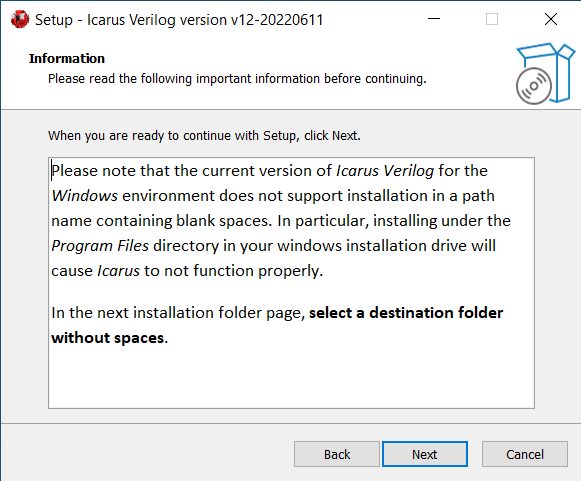Click 'Please read the following important information' text

[x=237, y=79]
